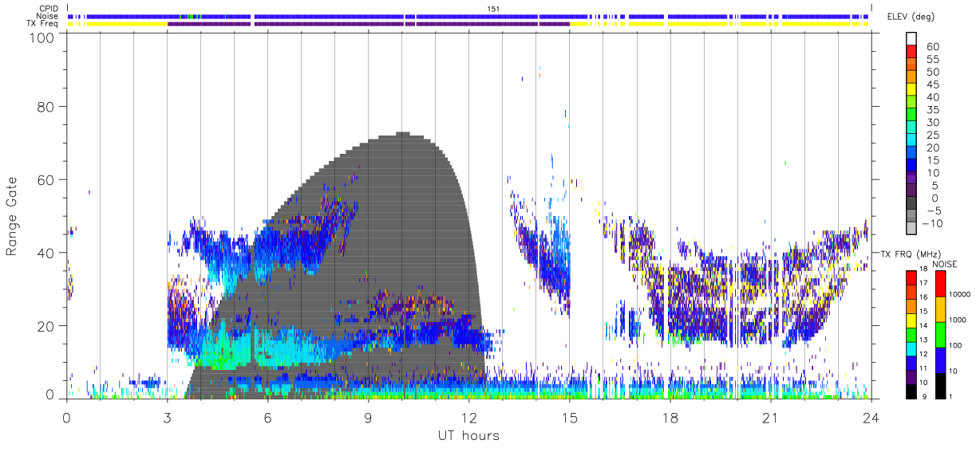This screenshot has height=452, width=980.
Task: Click x-axis tick label '15'
Action: (569, 418)
